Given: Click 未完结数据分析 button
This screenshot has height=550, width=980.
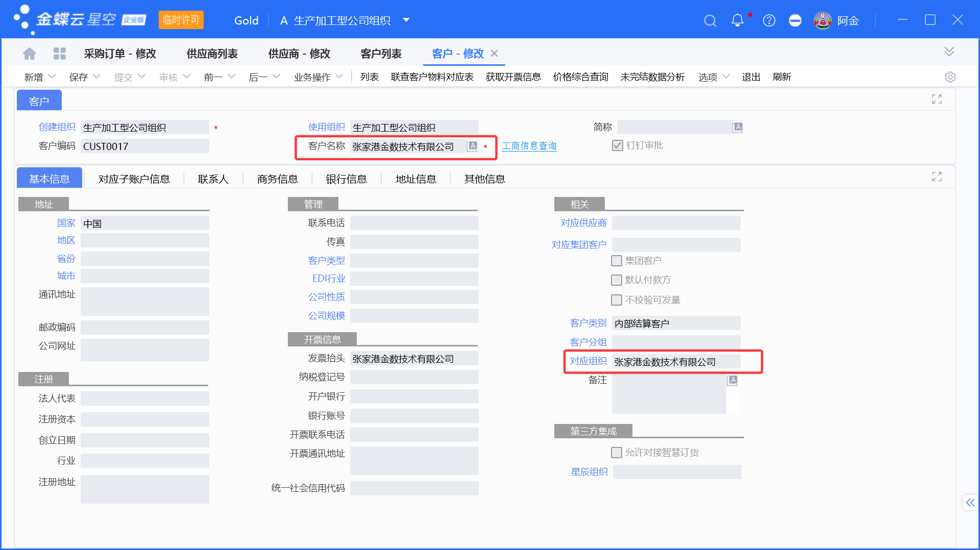Looking at the screenshot, I should (x=653, y=77).
